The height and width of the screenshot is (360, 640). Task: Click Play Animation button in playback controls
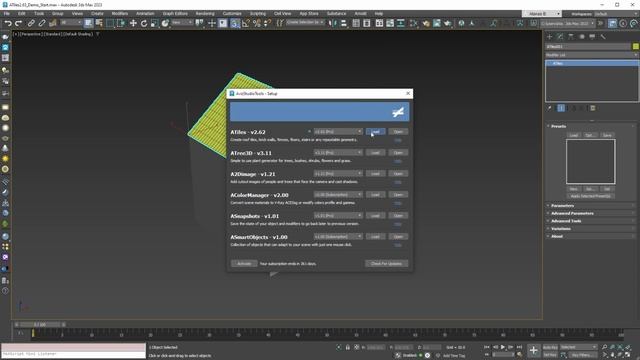[x=503, y=347]
